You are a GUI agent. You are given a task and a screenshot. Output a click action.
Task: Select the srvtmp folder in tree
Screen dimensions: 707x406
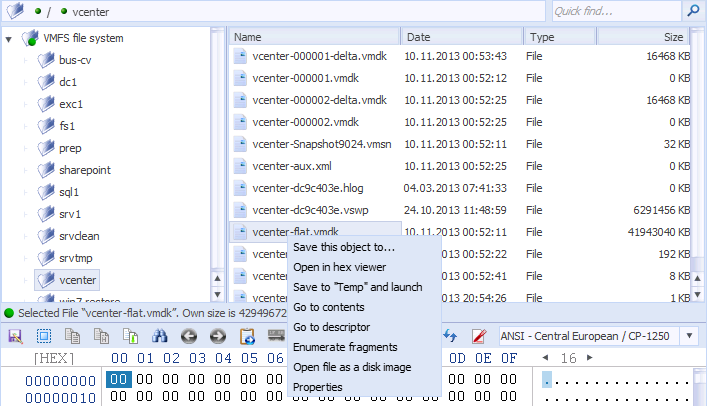coord(75,258)
